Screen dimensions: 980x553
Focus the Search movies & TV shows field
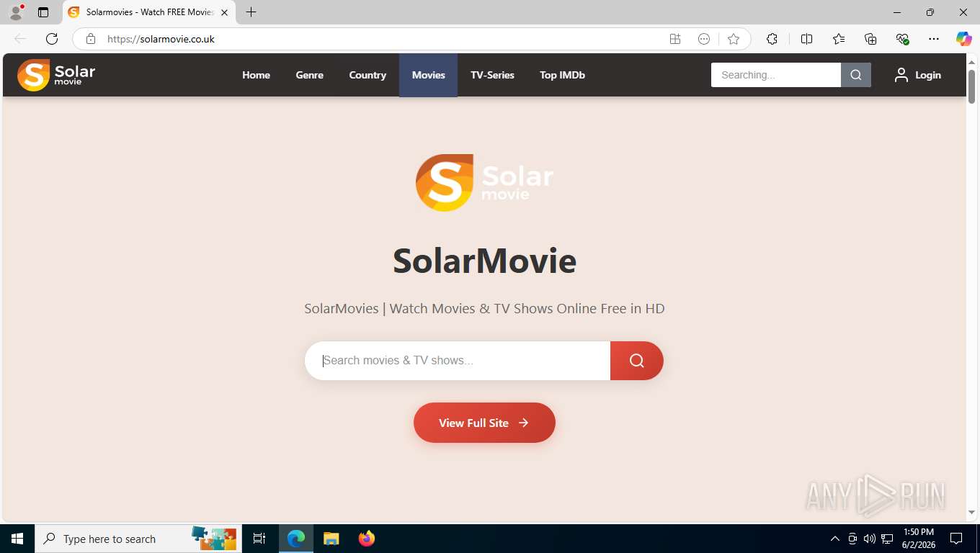[x=458, y=361]
